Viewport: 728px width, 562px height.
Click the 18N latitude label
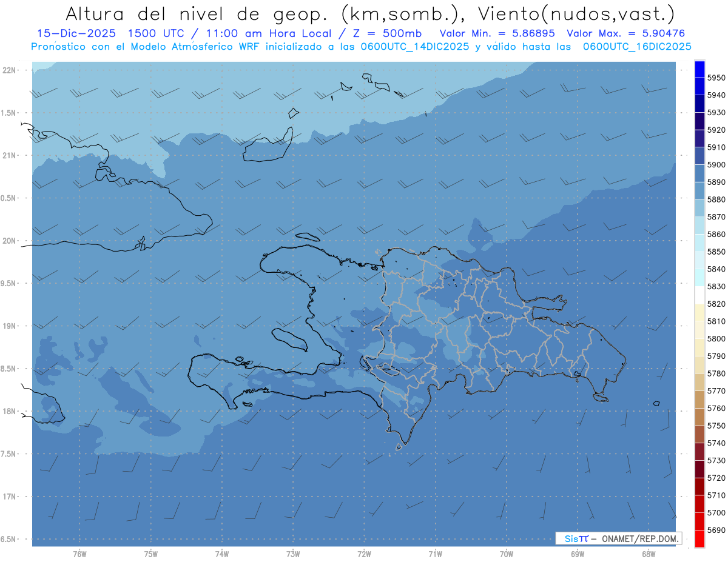tap(8, 412)
